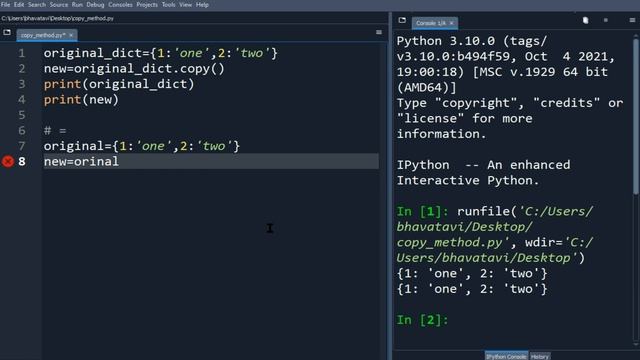The image size is (640, 360).
Task: Click the error marker on line 8
Action: click(8, 162)
